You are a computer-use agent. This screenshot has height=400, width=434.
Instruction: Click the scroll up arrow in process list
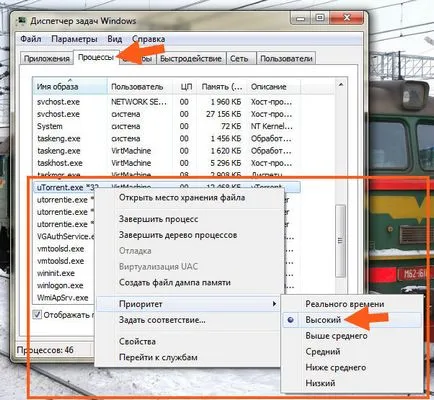pyautogui.click(x=341, y=85)
